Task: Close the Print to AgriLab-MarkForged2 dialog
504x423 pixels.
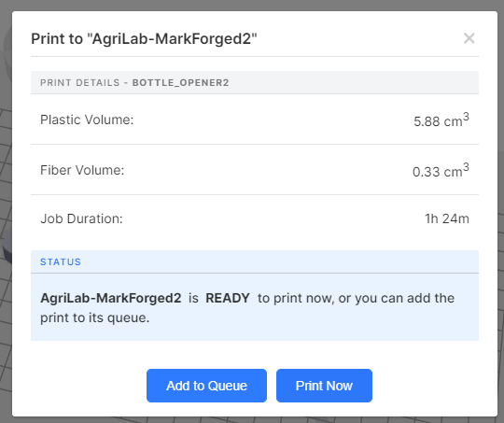Action: click(x=469, y=38)
